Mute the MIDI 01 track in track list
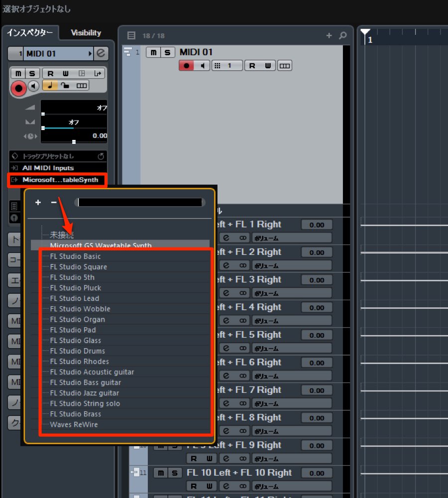The width and height of the screenshot is (448, 498). [153, 52]
